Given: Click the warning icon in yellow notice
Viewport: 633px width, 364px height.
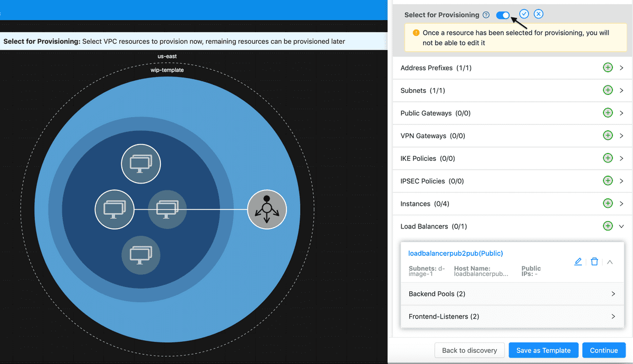Looking at the screenshot, I should pos(416,33).
